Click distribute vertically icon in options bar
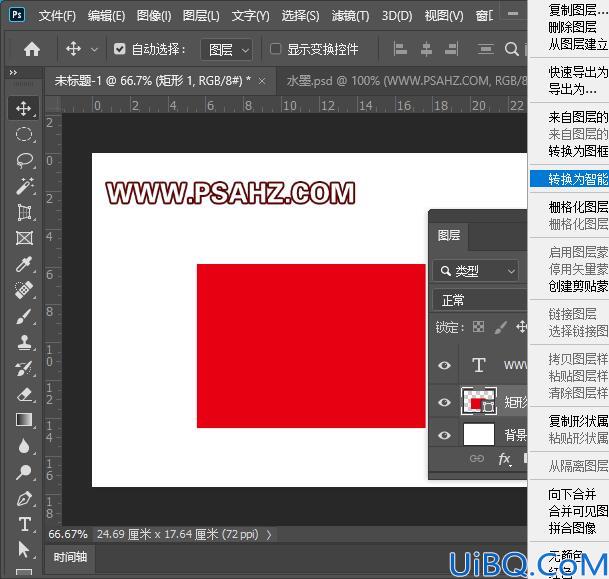 [x=485, y=49]
